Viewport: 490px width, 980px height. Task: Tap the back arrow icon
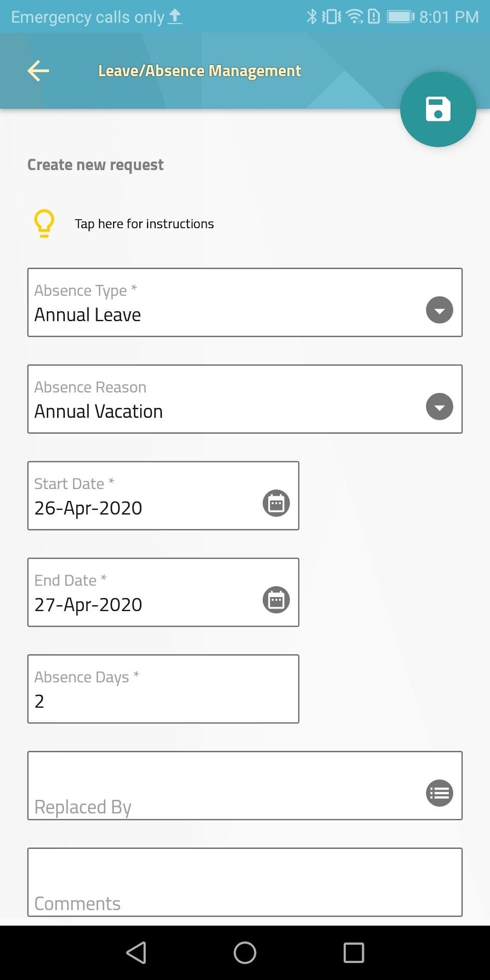tap(38, 71)
